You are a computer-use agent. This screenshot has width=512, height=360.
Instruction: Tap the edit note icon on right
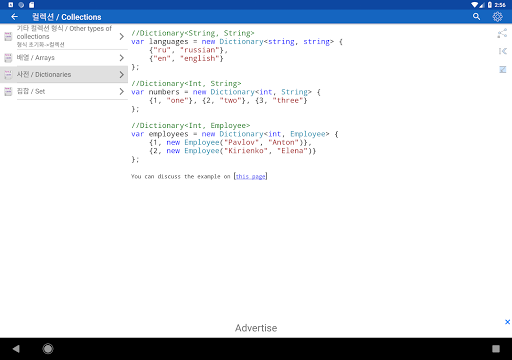click(x=502, y=69)
